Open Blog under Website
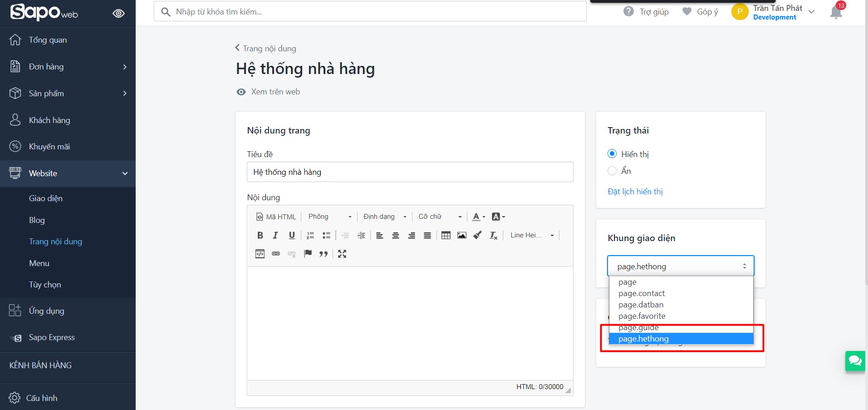 coord(37,220)
